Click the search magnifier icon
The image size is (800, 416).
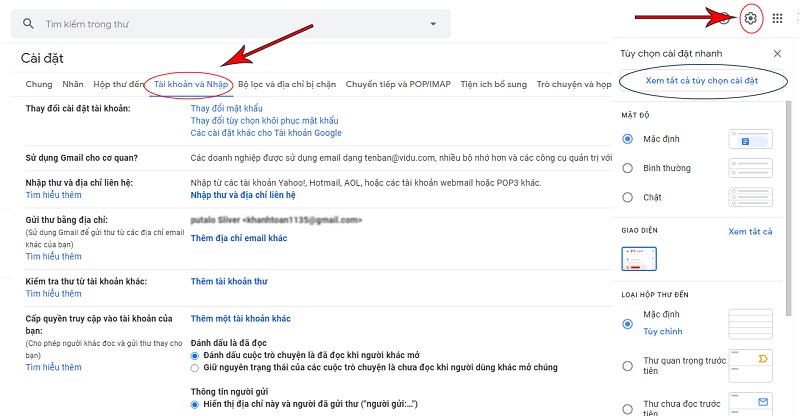click(x=29, y=23)
